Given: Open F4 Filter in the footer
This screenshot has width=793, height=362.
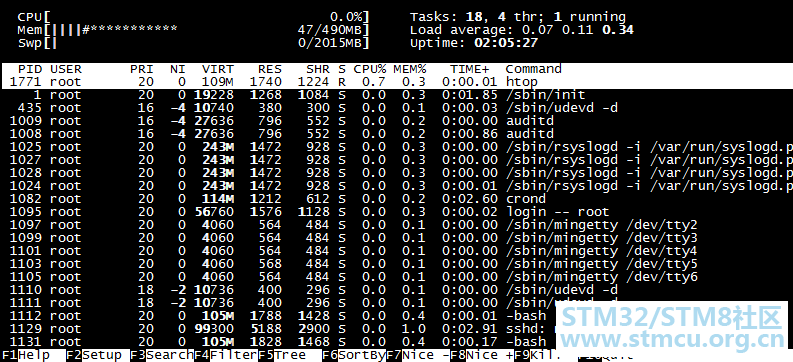Looking at the screenshot, I should 226,355.
